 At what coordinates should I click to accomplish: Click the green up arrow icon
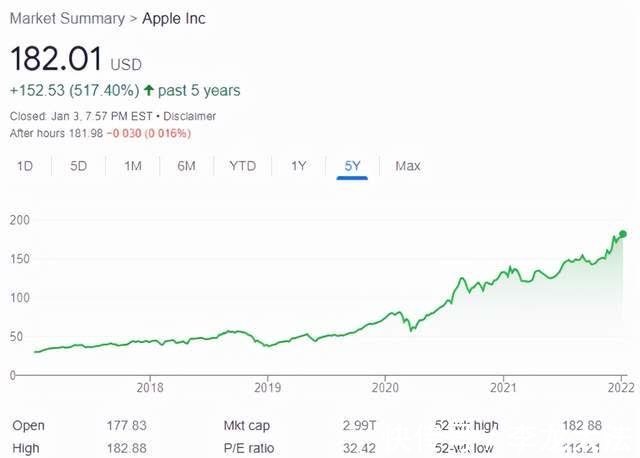tap(149, 90)
